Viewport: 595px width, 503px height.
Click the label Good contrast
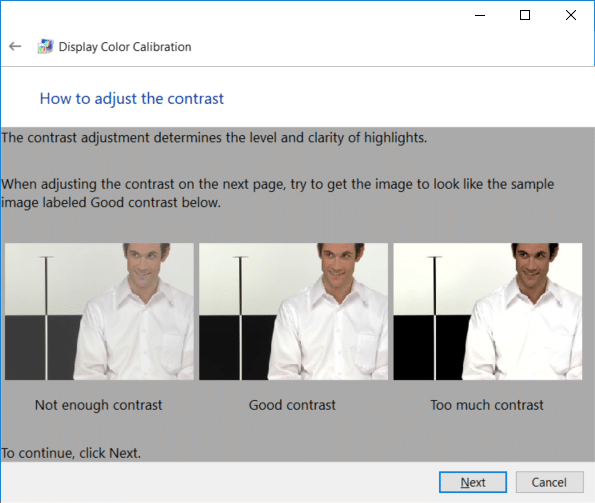click(x=292, y=405)
